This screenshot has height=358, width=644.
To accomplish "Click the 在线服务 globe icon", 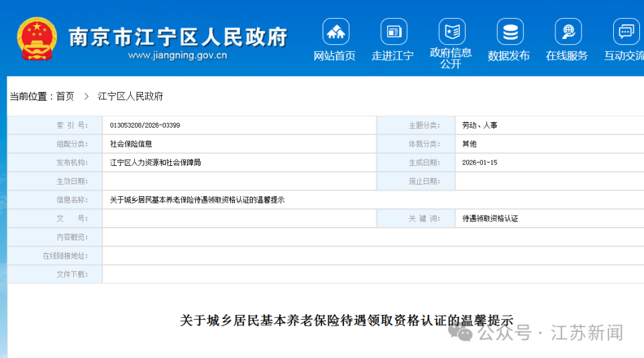I will [568, 32].
